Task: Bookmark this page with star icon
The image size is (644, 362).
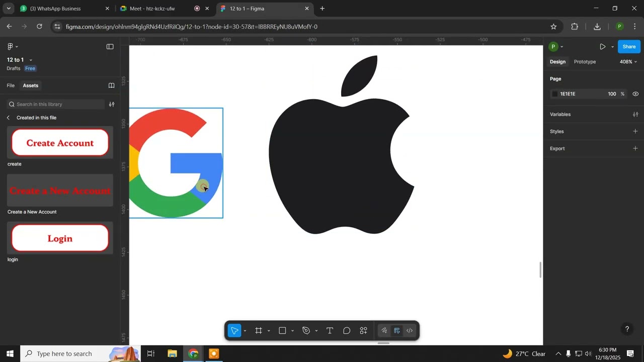Action: tap(553, 27)
